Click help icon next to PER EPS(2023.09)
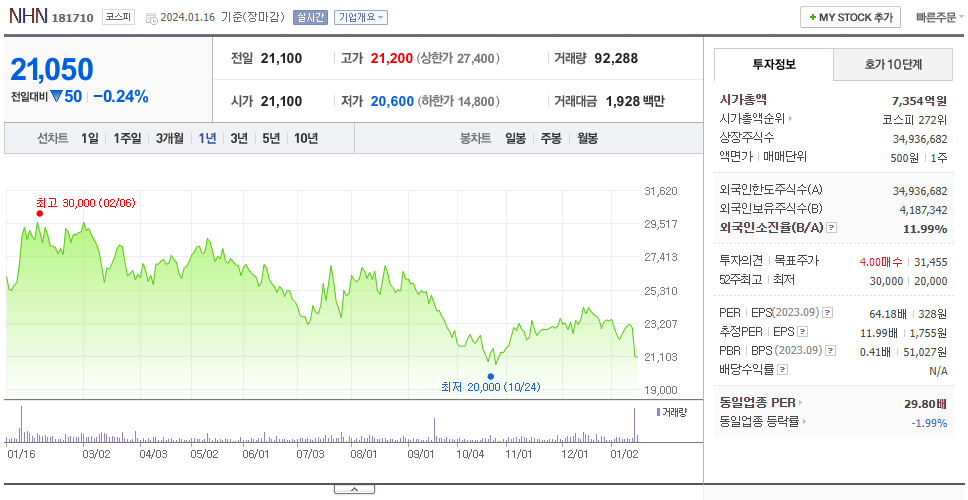Screen dimensions: 968x500 point(828,313)
